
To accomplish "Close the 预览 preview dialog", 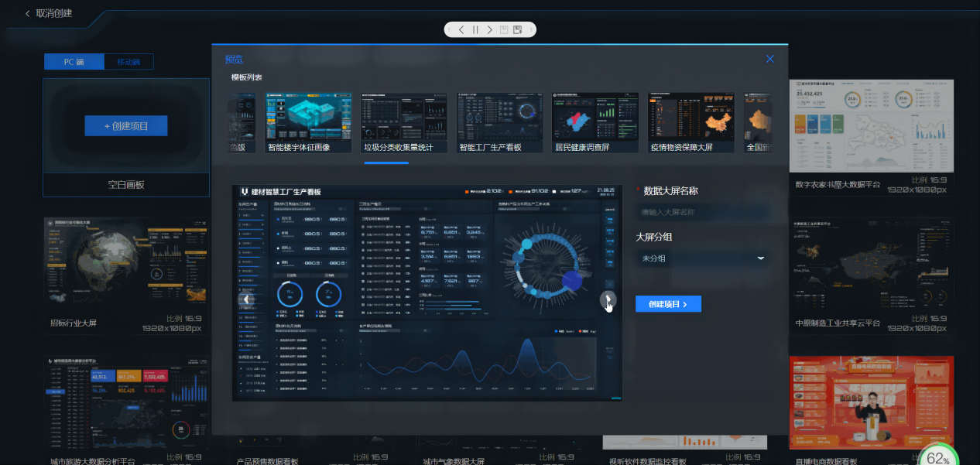I will pos(769,59).
